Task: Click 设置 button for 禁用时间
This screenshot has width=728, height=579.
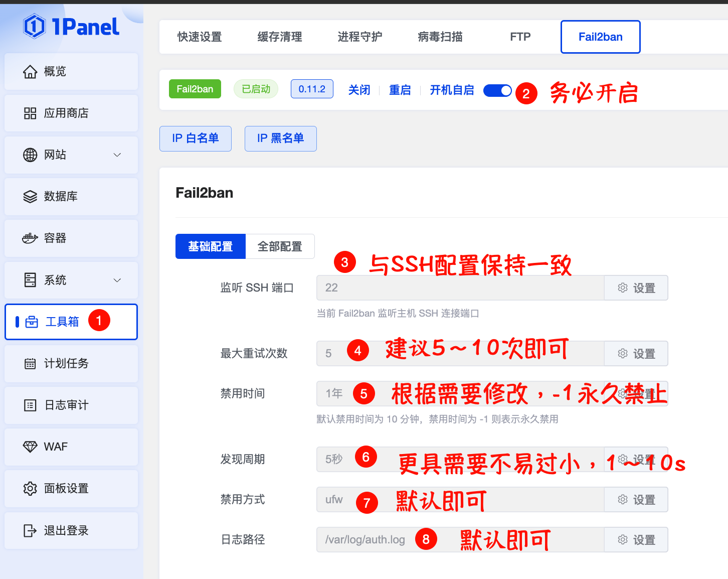Action: pos(636,394)
